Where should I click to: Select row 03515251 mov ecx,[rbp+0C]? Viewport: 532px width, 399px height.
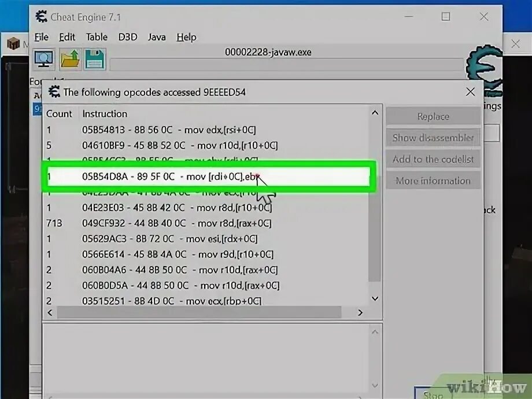click(x=206, y=301)
